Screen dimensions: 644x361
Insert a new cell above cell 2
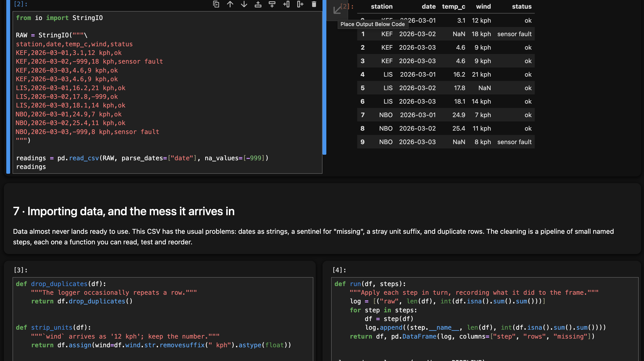point(258,4)
